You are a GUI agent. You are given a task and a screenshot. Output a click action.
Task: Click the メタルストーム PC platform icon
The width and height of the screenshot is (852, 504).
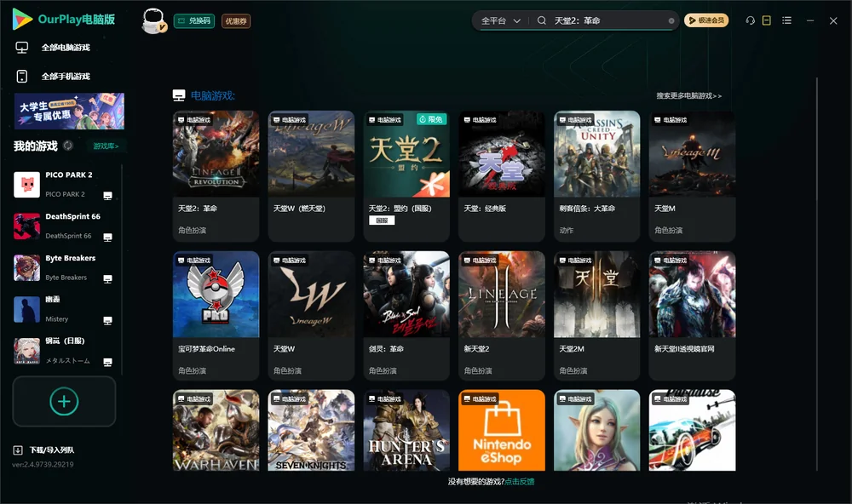pyautogui.click(x=107, y=363)
